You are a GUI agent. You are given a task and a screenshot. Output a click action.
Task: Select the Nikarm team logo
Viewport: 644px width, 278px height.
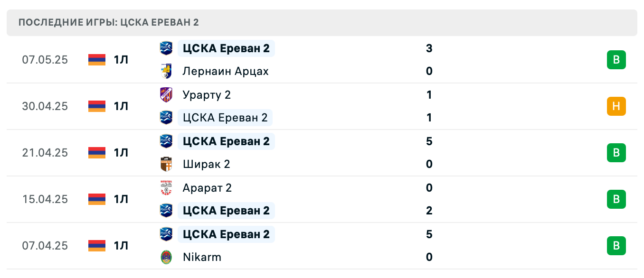pyautogui.click(x=166, y=257)
